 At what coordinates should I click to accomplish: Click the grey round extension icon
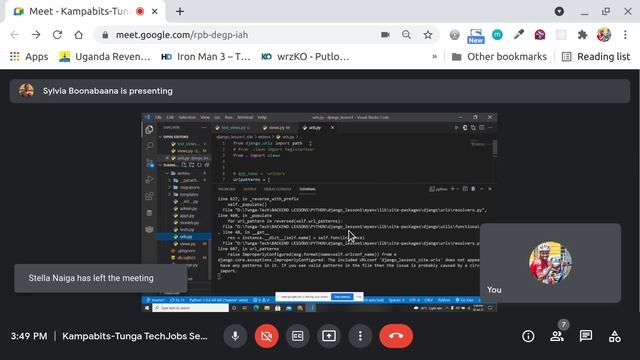[x=454, y=35]
